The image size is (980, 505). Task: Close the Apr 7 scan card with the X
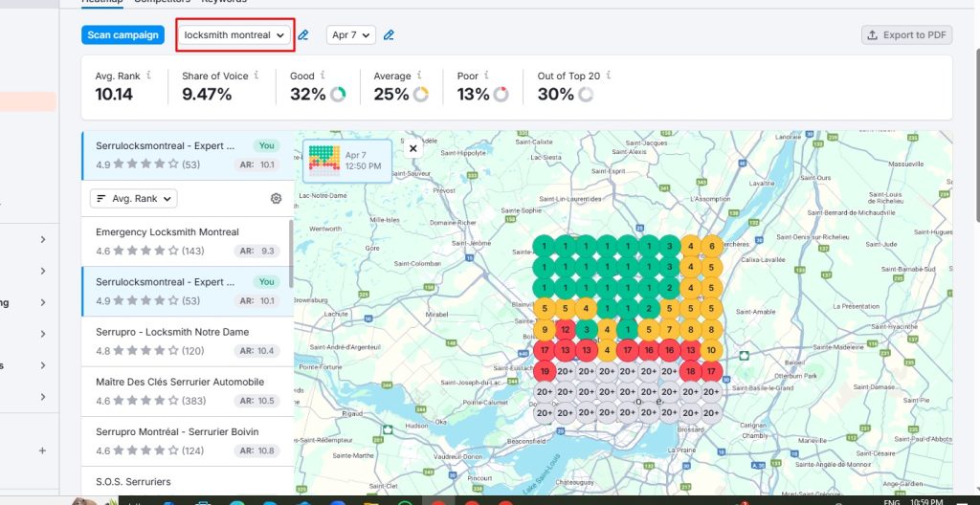(413, 149)
